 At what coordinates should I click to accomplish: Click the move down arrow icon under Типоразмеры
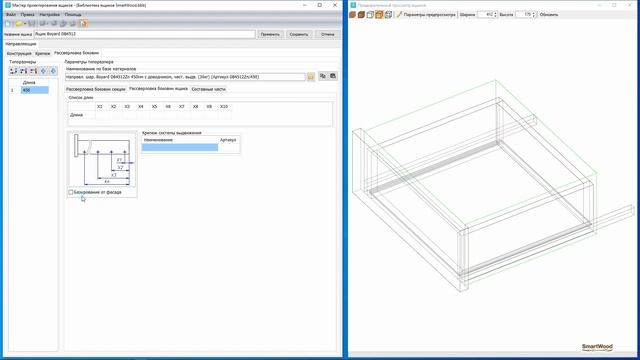pos(53,71)
